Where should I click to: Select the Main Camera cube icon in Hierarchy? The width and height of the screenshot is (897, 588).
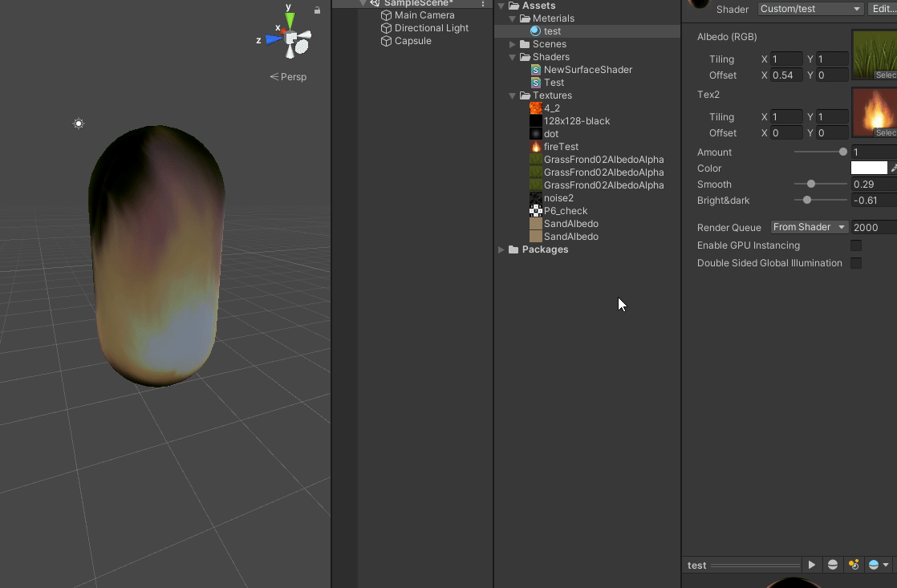(386, 15)
